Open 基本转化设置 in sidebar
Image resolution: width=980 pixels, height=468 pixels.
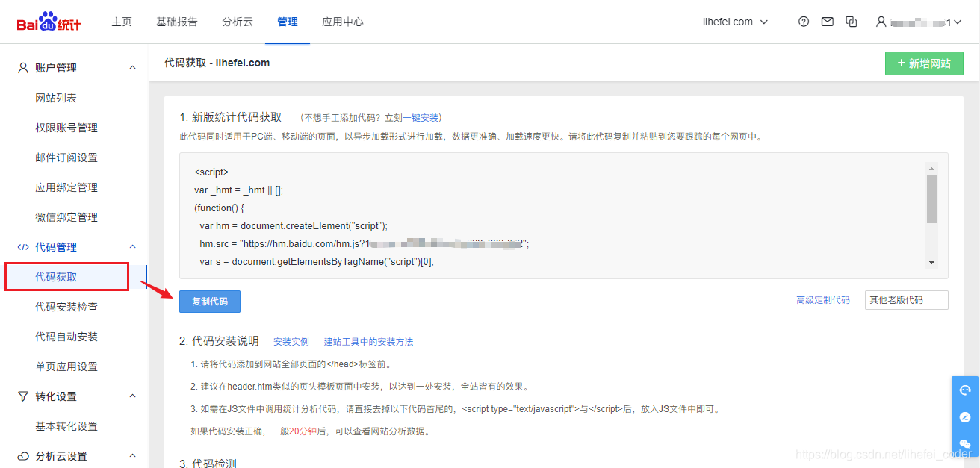click(x=66, y=426)
